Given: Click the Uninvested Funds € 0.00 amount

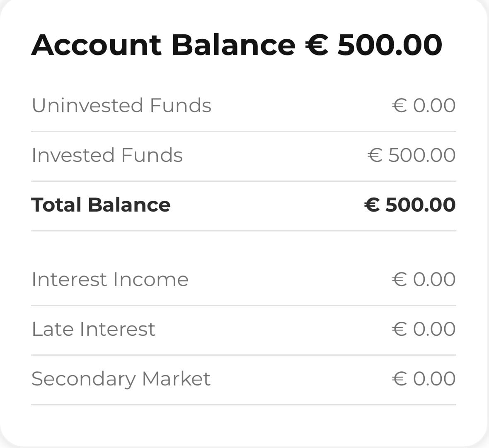Looking at the screenshot, I should [x=424, y=105].
